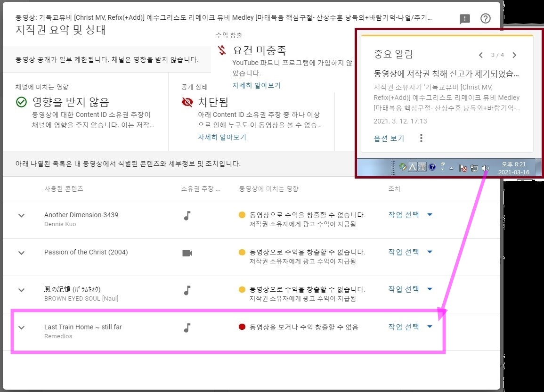The image size is (544, 392).
Task: Click the 조치 column header
Action: (394, 189)
